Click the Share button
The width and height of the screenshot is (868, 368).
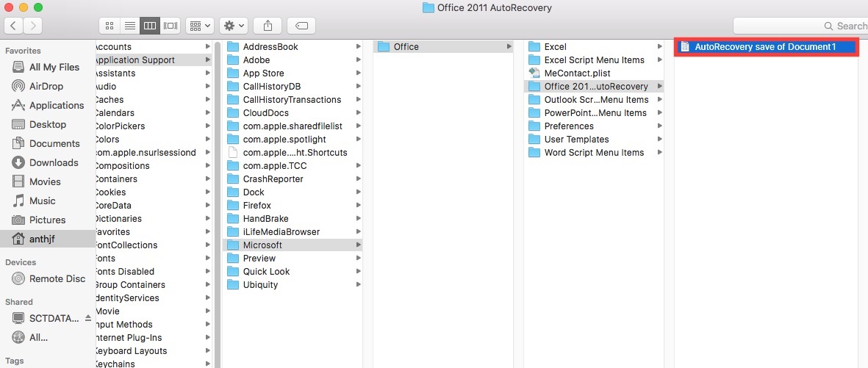pos(268,26)
